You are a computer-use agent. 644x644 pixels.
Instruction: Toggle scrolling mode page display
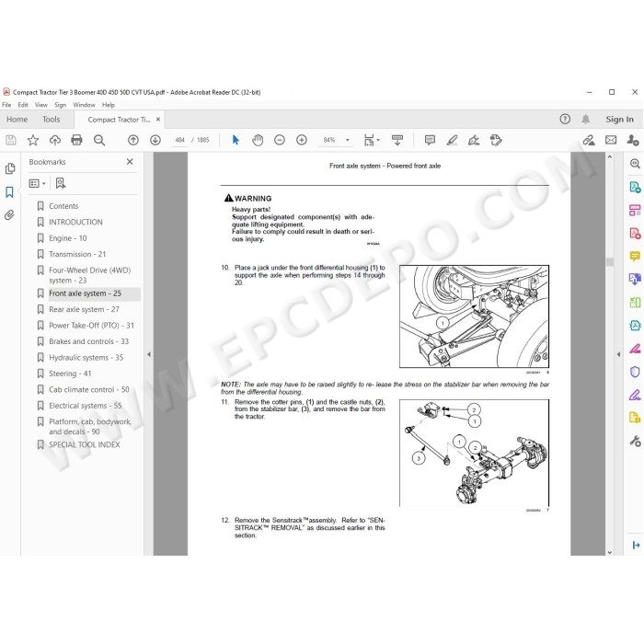click(397, 140)
